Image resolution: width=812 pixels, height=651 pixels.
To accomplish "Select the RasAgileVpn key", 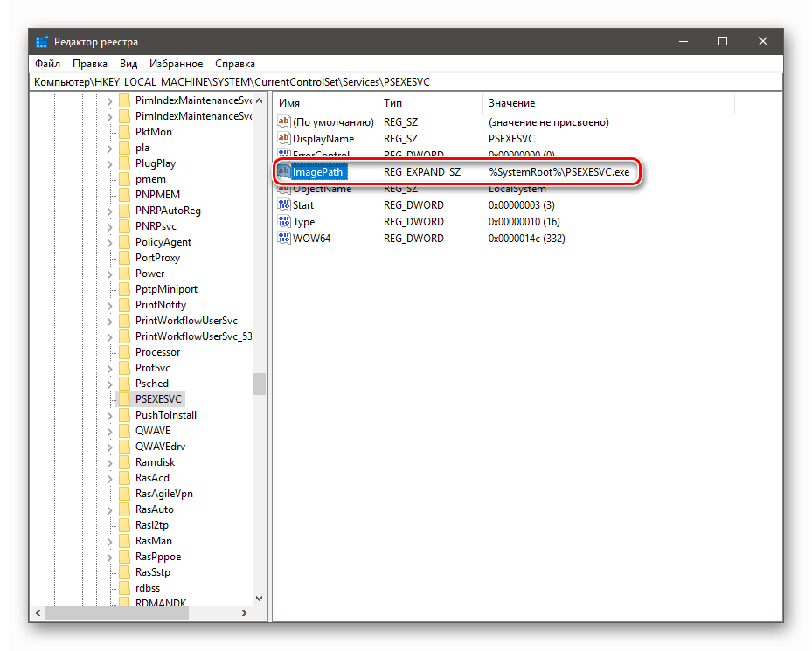I will (164, 494).
